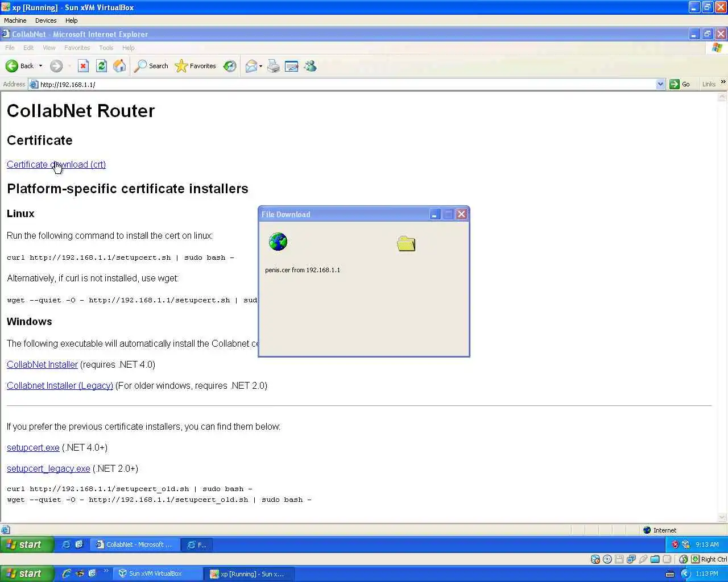Screen dimensions: 728x582
Task: Click the Edit page toolbar icon
Action: pos(291,66)
